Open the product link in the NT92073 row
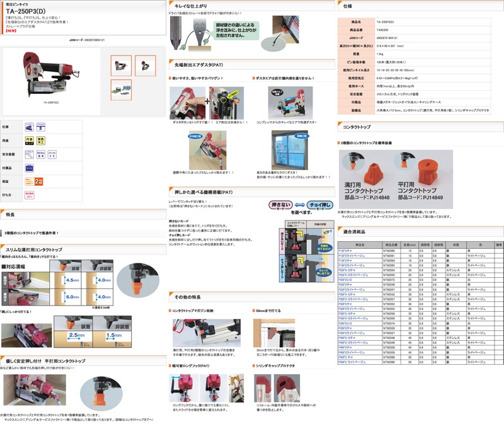Image resolution: width=504 pixels, height=429 pixels. pos(345,280)
